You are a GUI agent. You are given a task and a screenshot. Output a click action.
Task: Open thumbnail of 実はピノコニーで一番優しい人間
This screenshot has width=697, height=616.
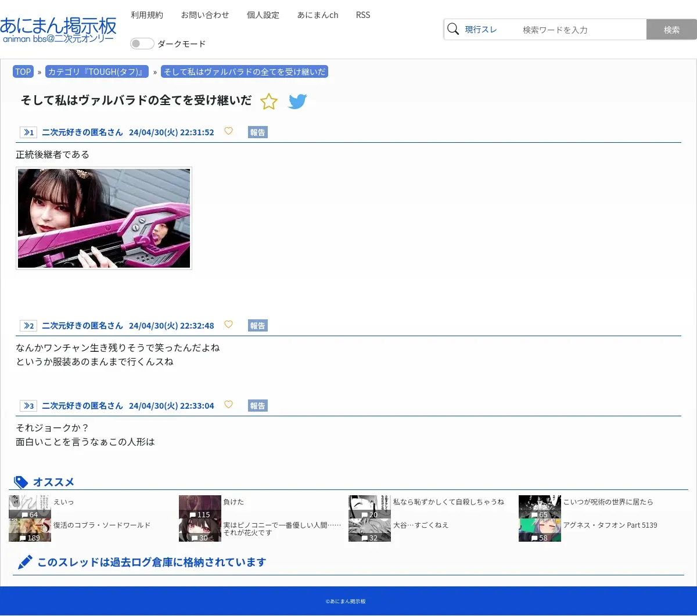point(200,530)
